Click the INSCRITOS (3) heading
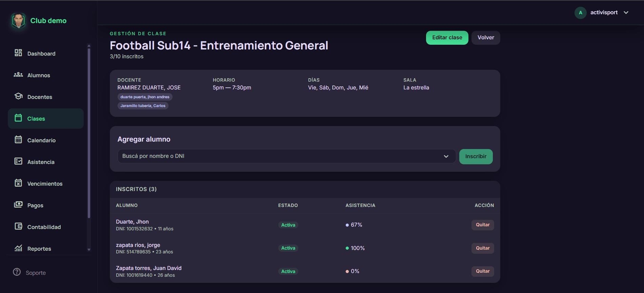The image size is (644, 293). point(136,189)
